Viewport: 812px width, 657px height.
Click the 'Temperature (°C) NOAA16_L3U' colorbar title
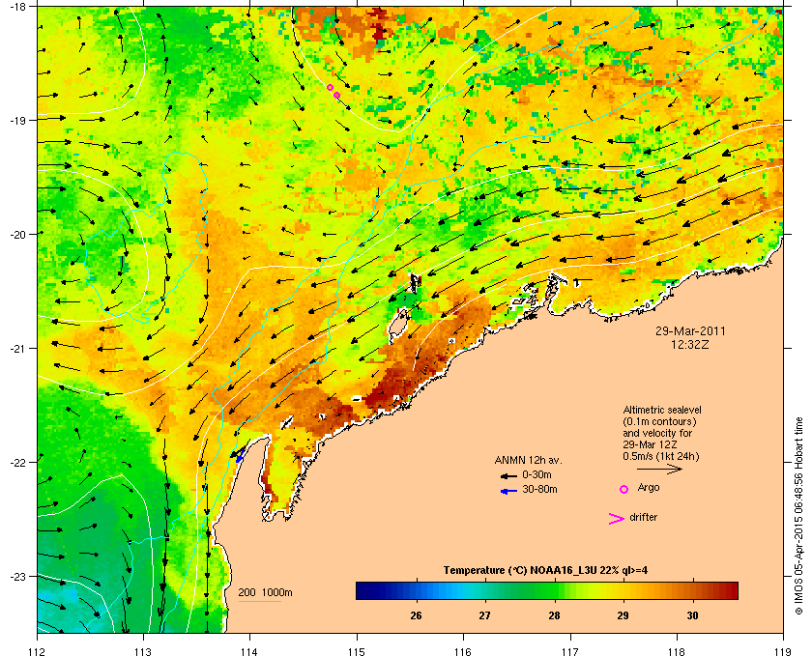pos(545,571)
